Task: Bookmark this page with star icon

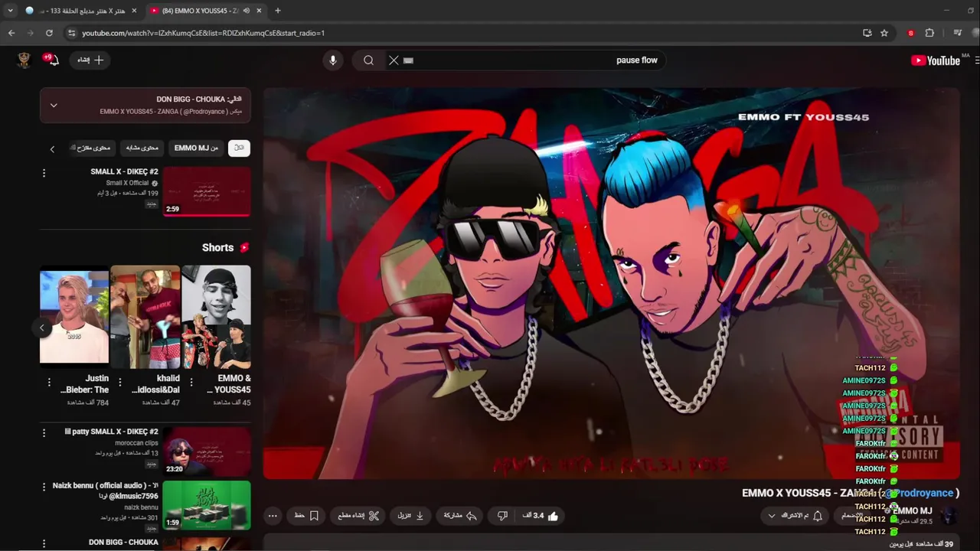Action: click(x=884, y=33)
